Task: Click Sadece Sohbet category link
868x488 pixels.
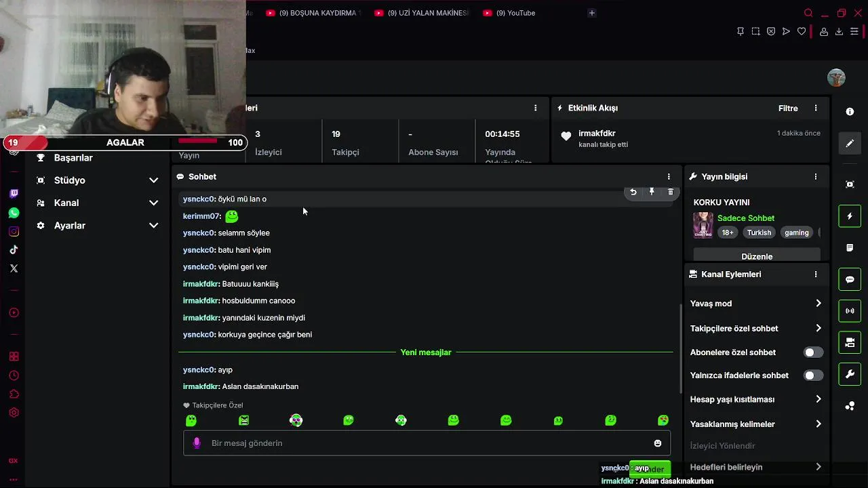Action: [x=746, y=218]
